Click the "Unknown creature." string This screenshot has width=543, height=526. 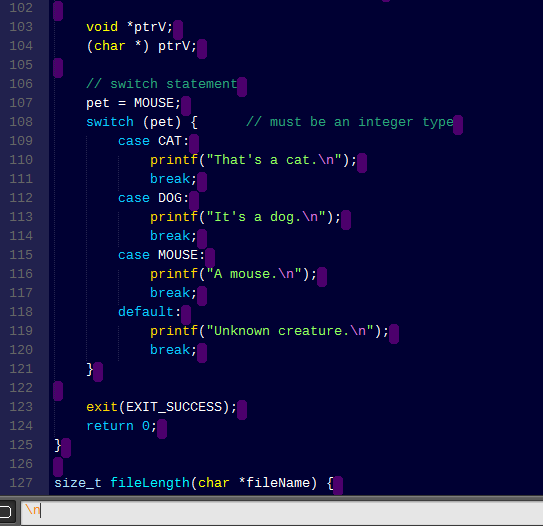[290, 331]
